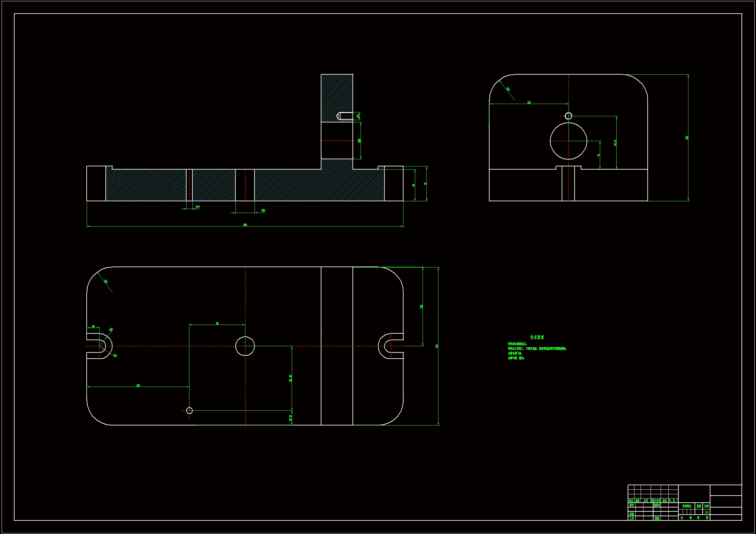Image resolution: width=756 pixels, height=534 pixels.
Task: Click the corner radius dimension in plan view
Action: pyautogui.click(x=106, y=282)
